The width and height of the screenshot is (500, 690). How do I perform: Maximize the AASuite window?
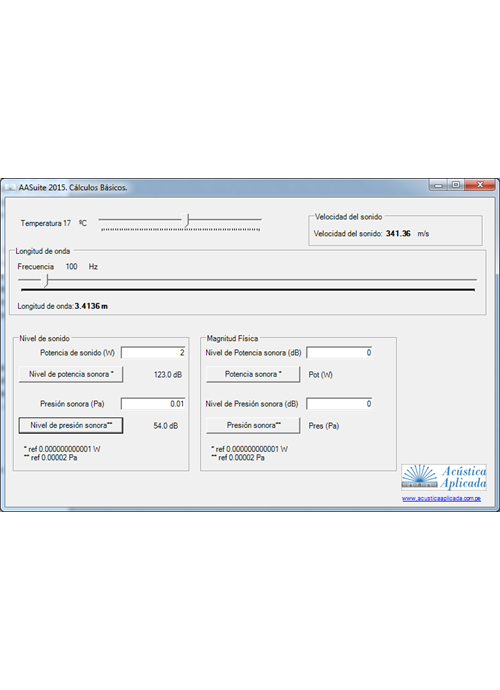456,185
